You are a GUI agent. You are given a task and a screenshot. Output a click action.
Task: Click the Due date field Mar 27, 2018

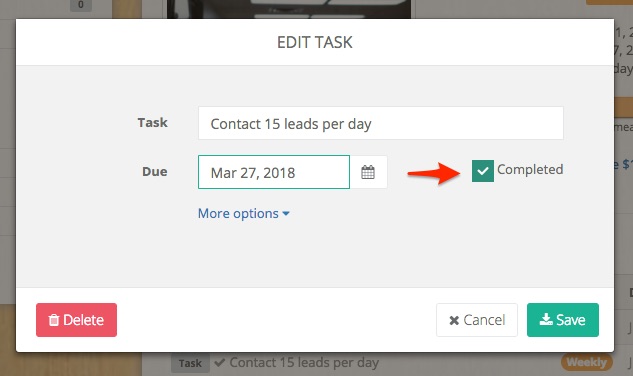(x=274, y=172)
